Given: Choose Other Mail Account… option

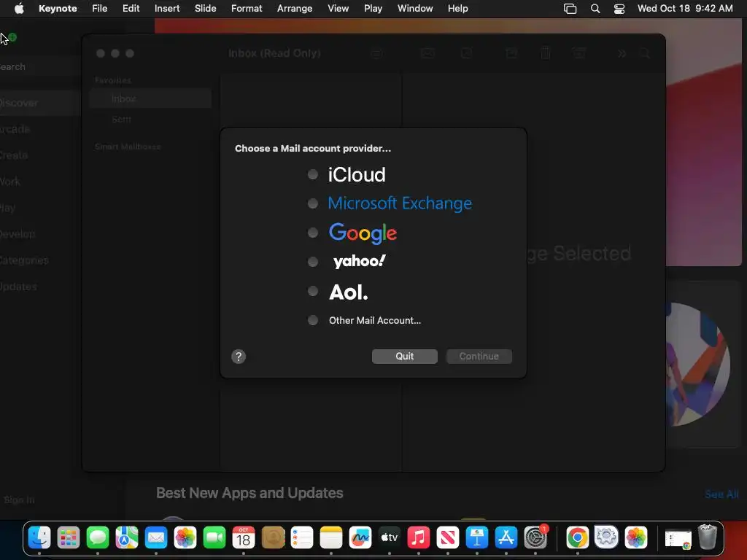Looking at the screenshot, I should tap(312, 320).
